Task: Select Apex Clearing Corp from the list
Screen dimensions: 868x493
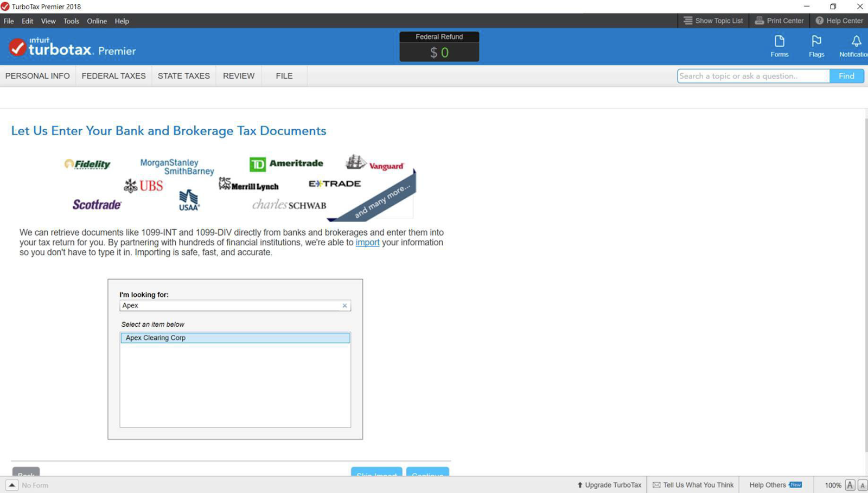Action: (x=235, y=338)
